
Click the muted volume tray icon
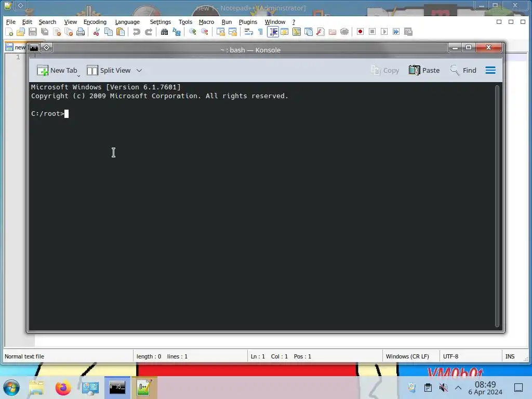pos(443,388)
